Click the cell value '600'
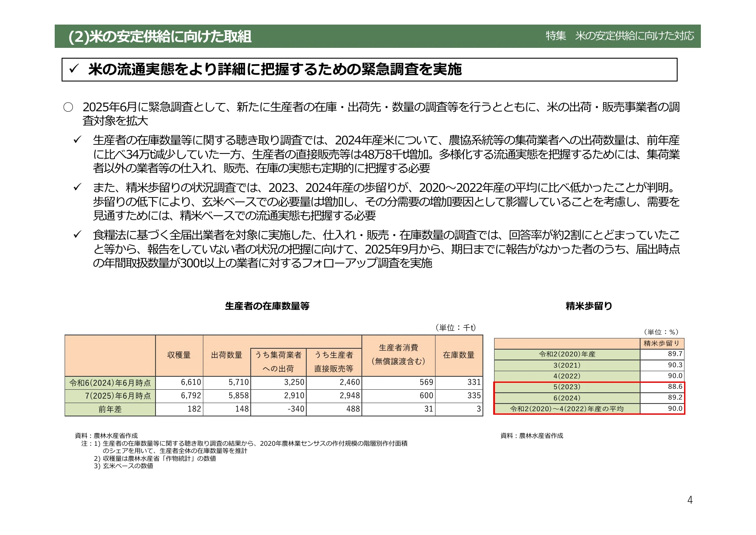This screenshot has width=756, height=535. (426, 396)
